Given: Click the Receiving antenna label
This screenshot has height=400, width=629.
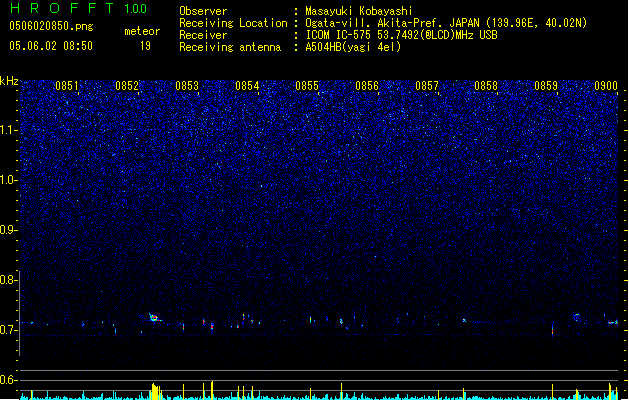Looking at the screenshot, I should pos(230,47).
